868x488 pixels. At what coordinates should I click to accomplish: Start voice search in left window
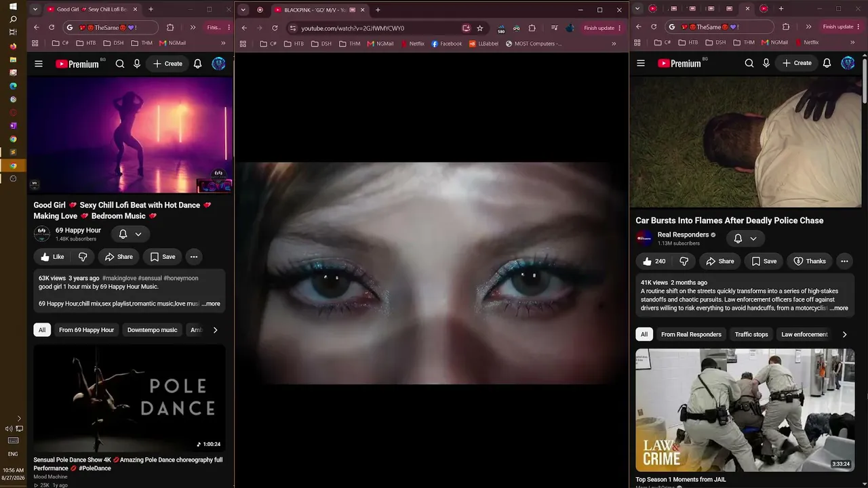(137, 64)
